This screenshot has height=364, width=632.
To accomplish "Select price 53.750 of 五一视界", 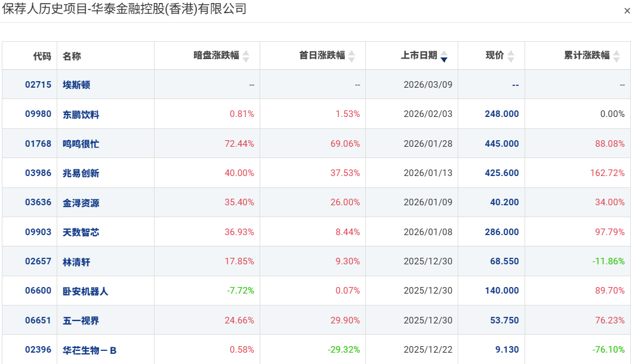I will (x=504, y=320).
